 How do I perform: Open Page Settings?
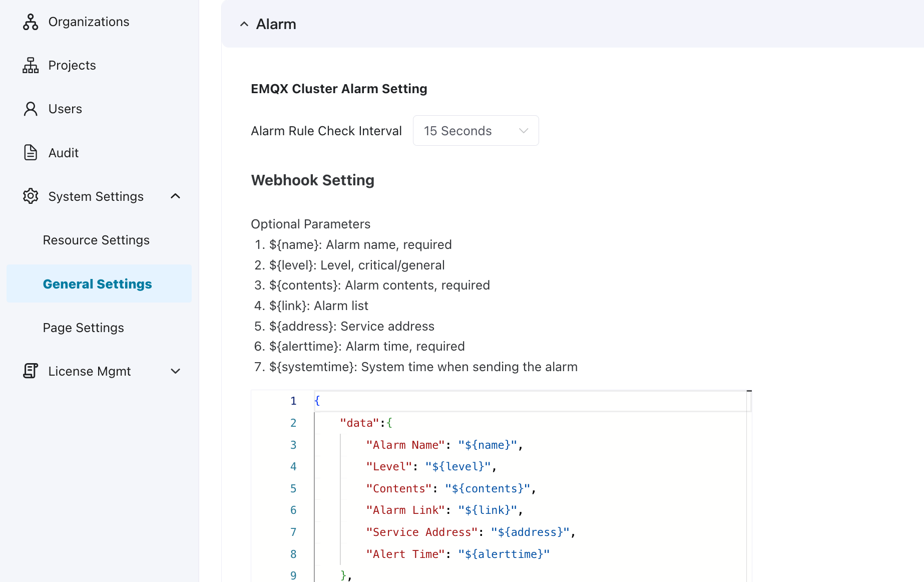click(83, 328)
